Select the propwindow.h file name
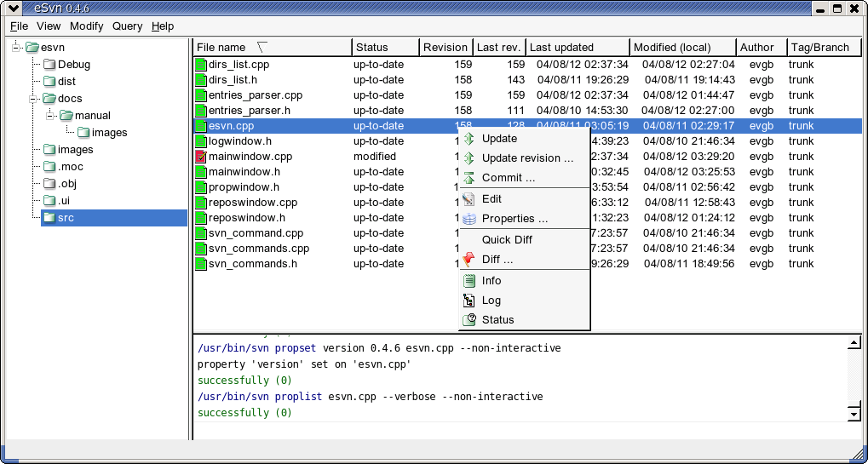868x464 pixels. pyautogui.click(x=244, y=187)
